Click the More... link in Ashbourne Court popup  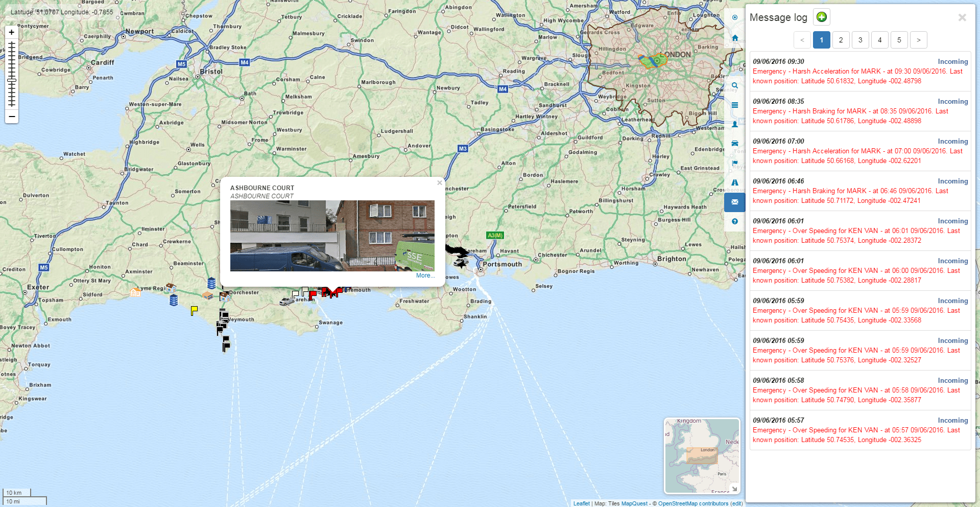(425, 275)
